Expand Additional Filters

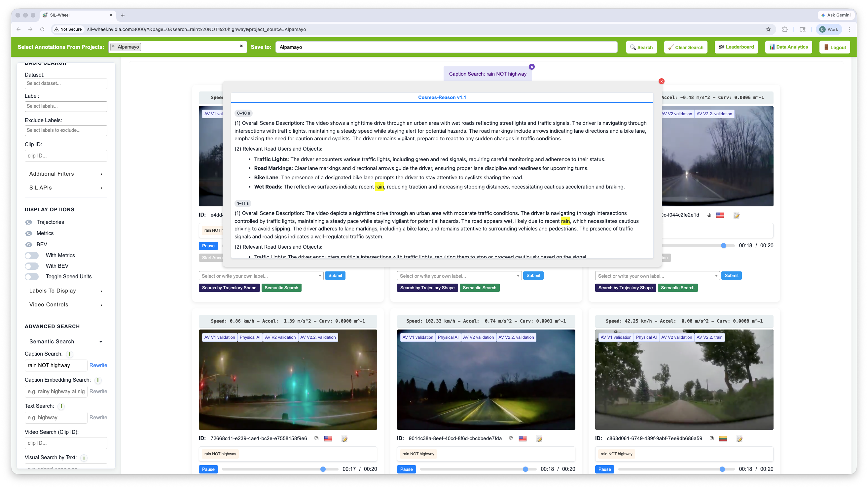point(66,174)
